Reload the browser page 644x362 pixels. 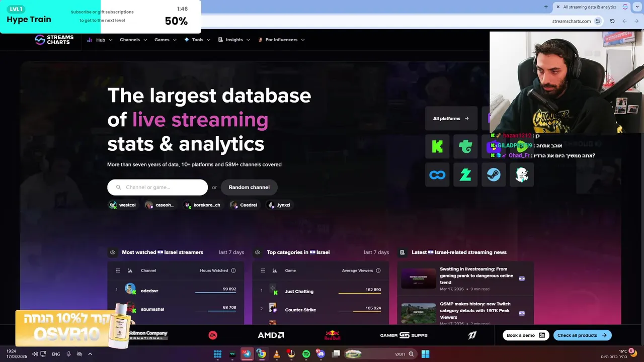point(612,21)
